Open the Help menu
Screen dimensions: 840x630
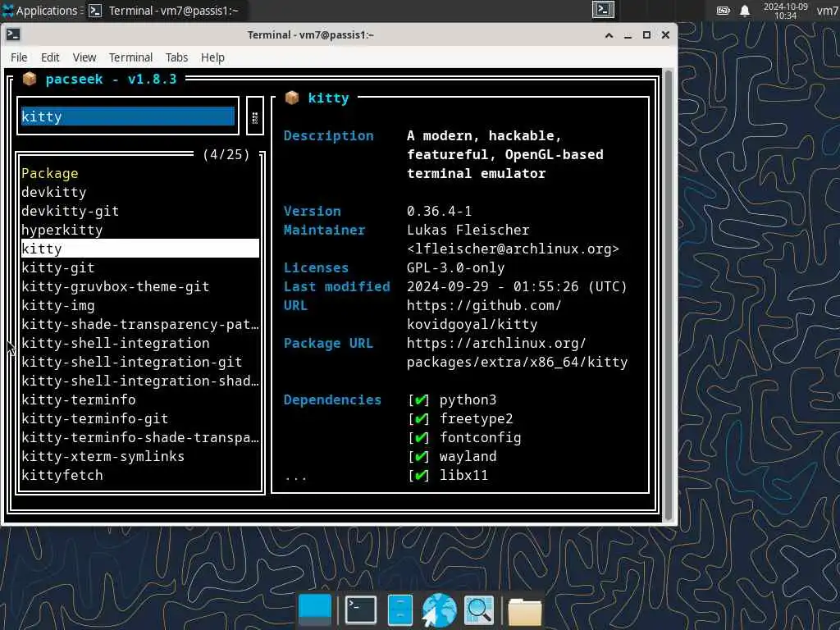click(212, 57)
